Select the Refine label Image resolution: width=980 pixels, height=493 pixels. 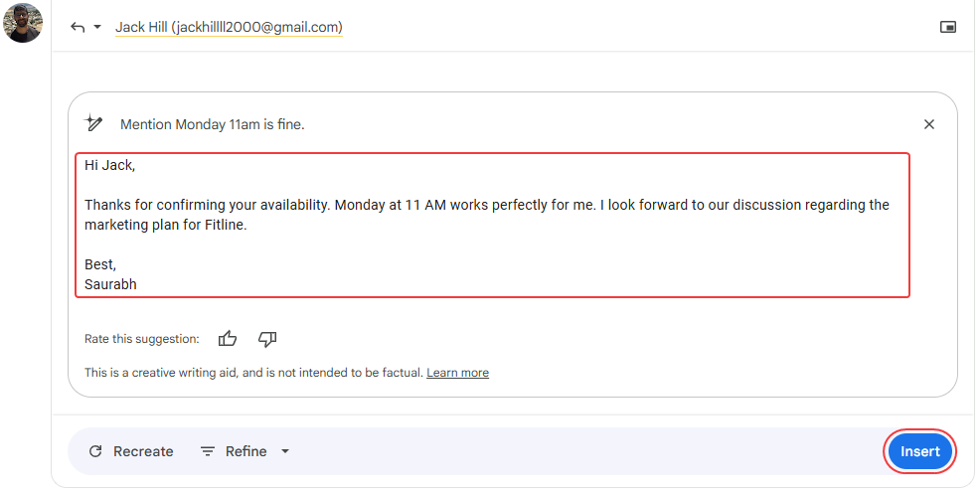click(x=245, y=451)
